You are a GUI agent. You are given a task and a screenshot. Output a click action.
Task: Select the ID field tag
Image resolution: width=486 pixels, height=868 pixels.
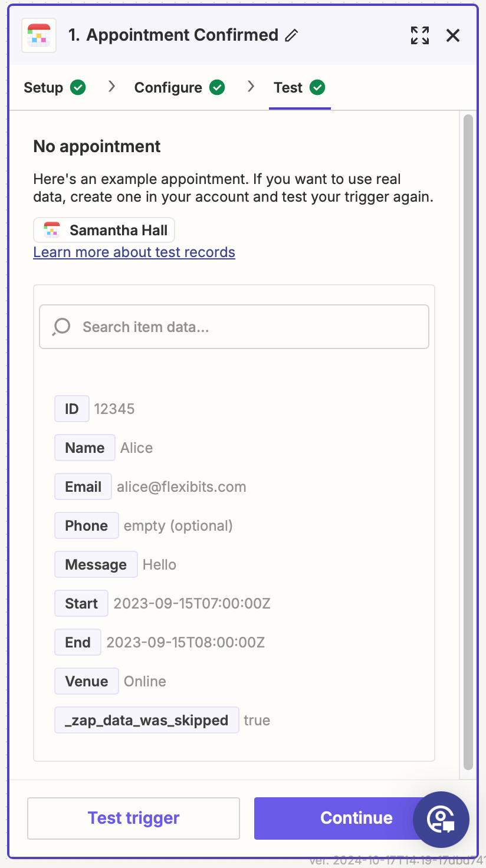coord(72,409)
